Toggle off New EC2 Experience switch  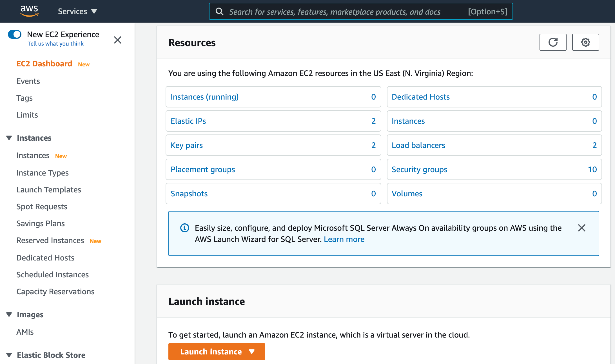[15, 34]
